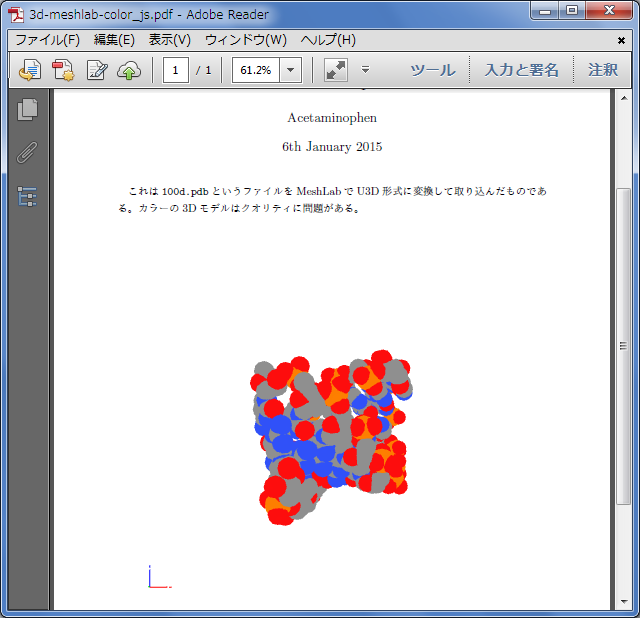Minimize the Adobe Reader window
Viewport: 640px width, 618px height.
click(x=545, y=10)
